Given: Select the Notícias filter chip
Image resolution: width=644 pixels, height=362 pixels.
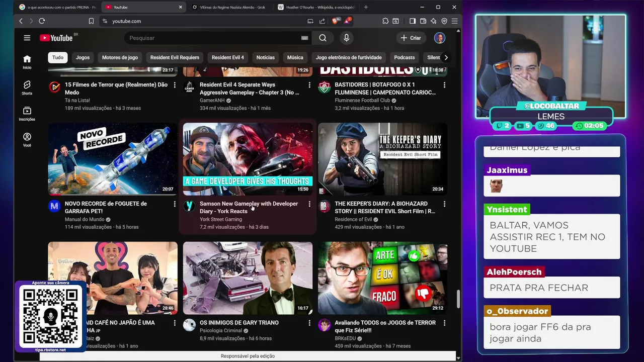Looking at the screenshot, I should coord(265,57).
